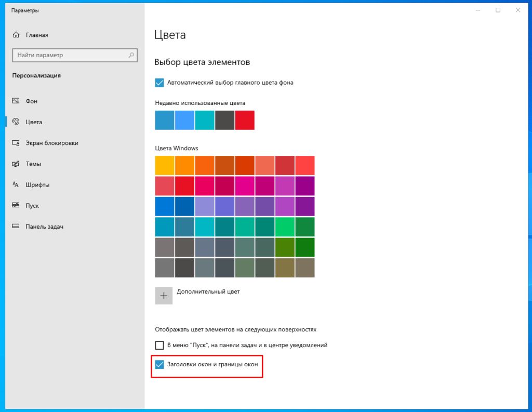
Task: Enable color in Пуск menu and taskbar checkbox
Action: click(x=159, y=345)
